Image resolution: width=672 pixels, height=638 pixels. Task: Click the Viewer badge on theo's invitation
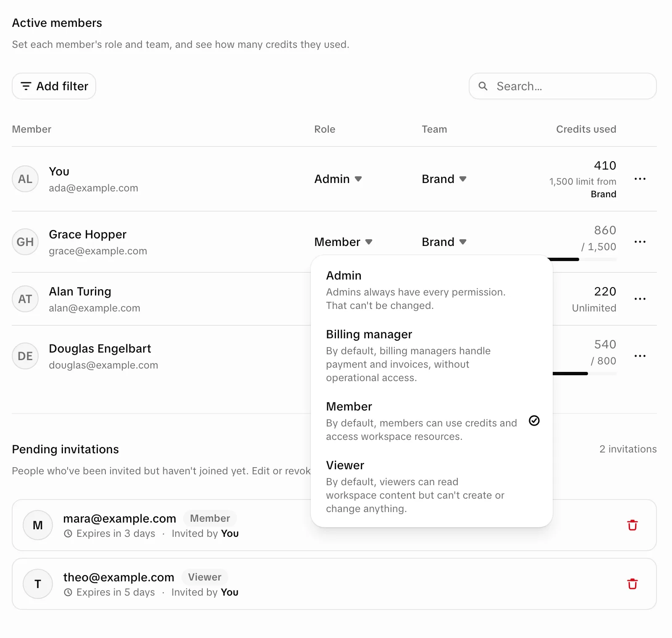(x=205, y=577)
